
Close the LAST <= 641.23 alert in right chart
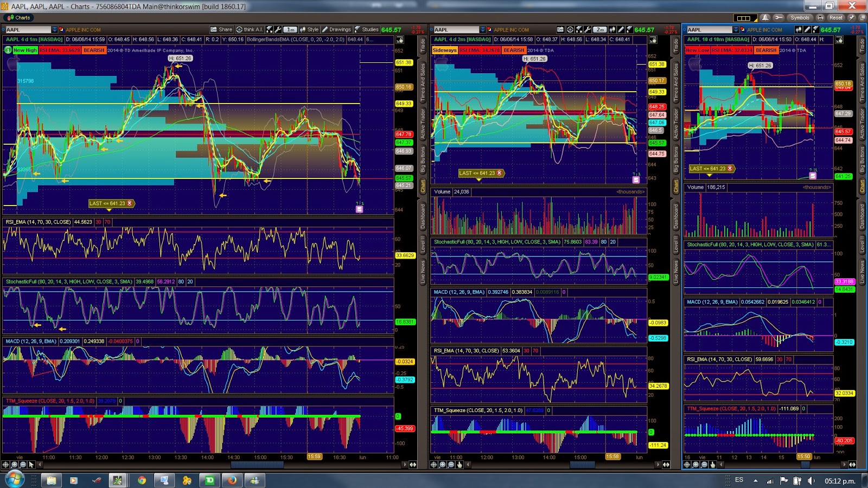730,169
